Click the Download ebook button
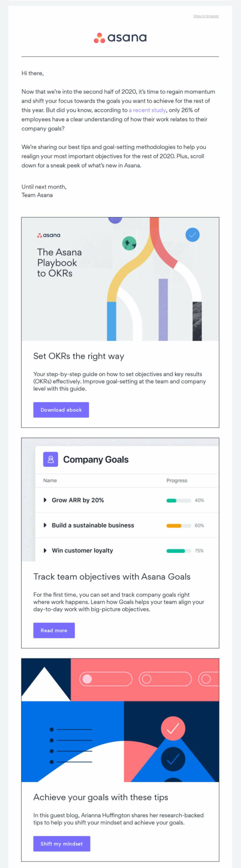The width and height of the screenshot is (241, 868). (x=61, y=410)
